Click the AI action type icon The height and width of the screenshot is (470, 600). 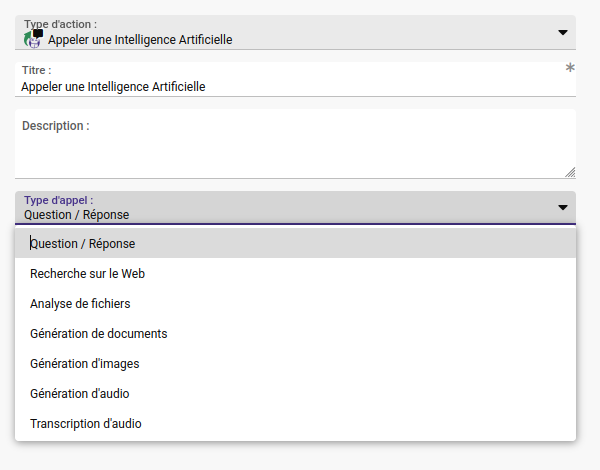click(33, 39)
